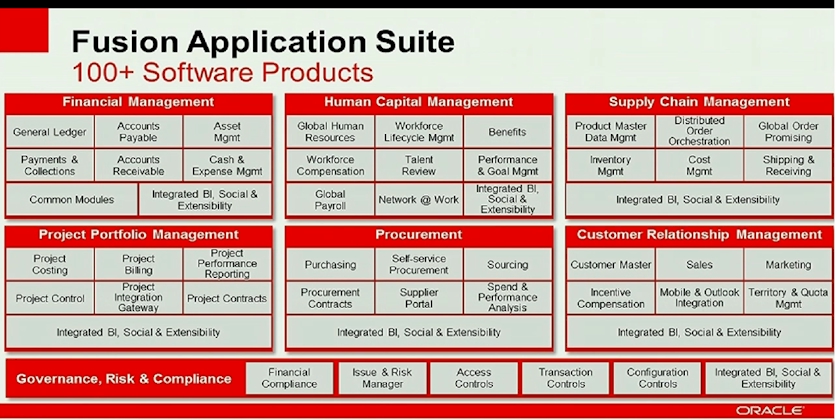
Task: Select the Financial Compliance box
Action: click(x=289, y=378)
